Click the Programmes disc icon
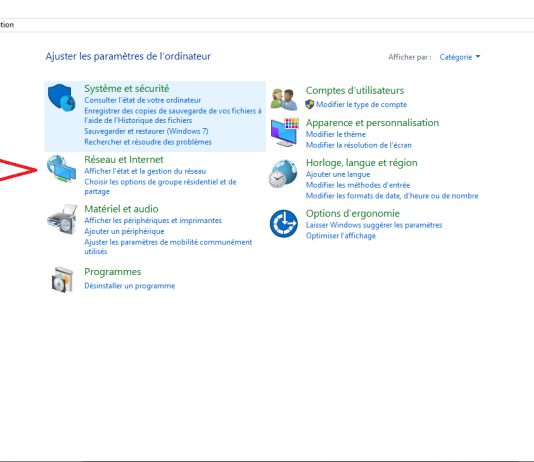534x462 pixels. coord(62,280)
